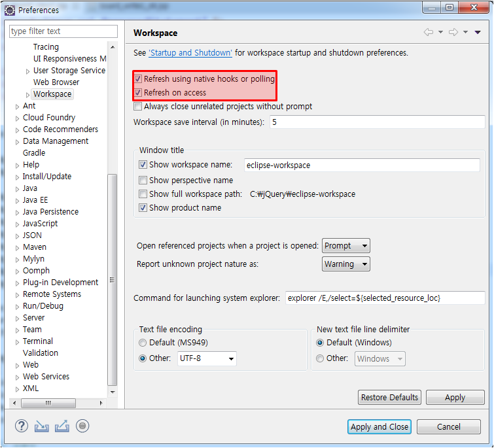The height and width of the screenshot is (448, 494).
Task: Click the tree scroll right arrow
Action: coord(101,403)
